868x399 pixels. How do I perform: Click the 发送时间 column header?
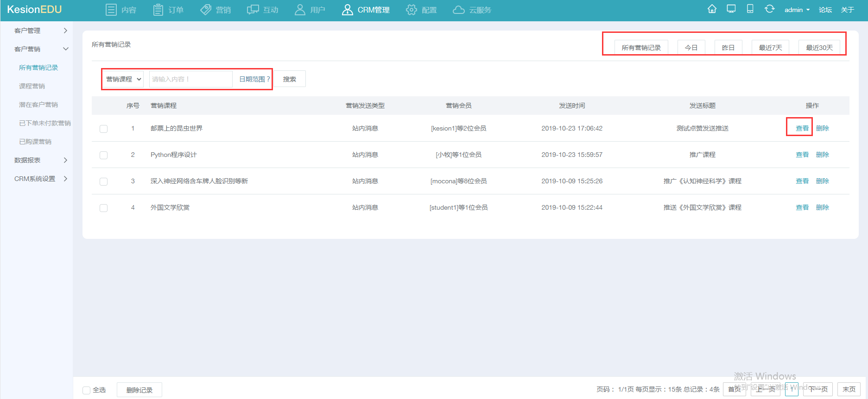(x=572, y=106)
